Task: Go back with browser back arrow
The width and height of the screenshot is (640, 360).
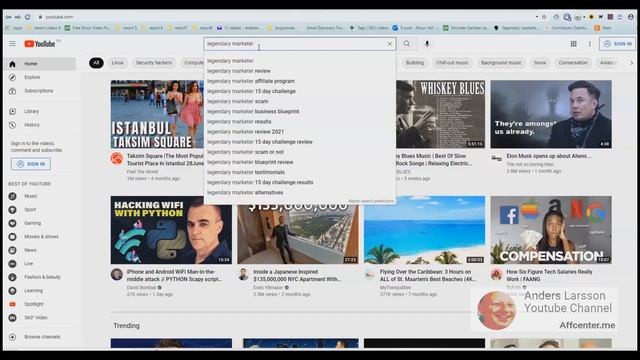Action: point(8,17)
